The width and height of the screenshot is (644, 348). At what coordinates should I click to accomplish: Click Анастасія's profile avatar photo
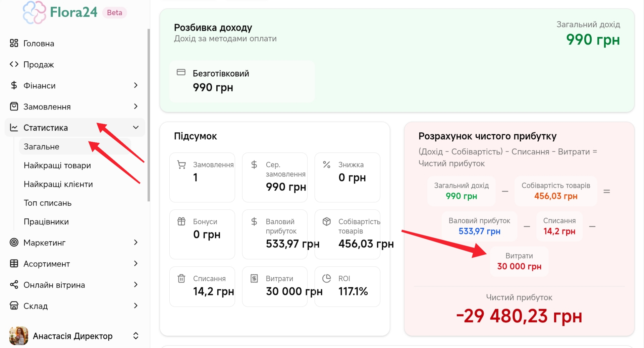click(x=19, y=336)
